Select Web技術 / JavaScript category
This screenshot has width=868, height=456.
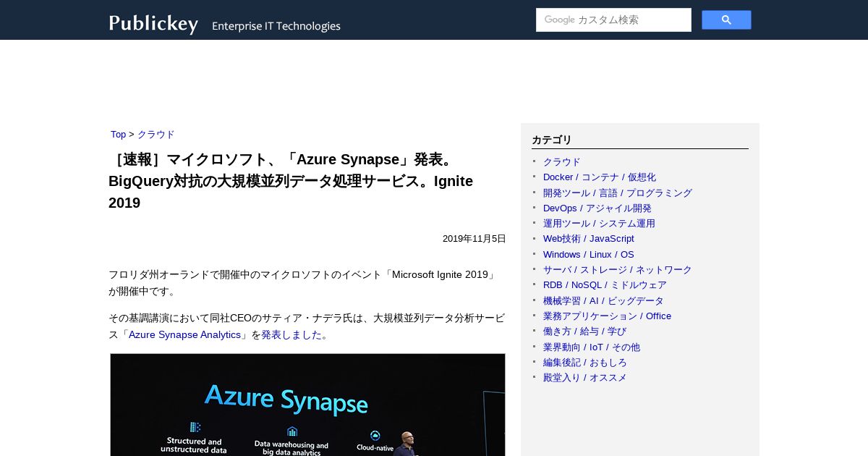coord(589,239)
